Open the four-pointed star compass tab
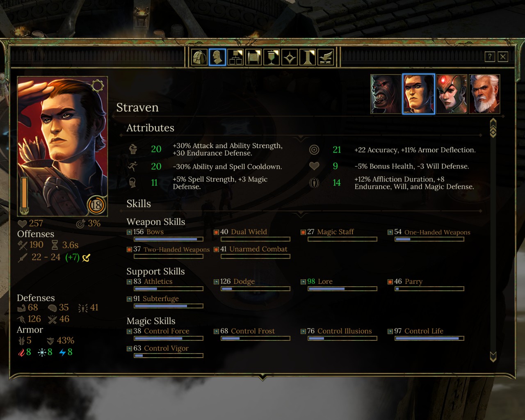This screenshot has height=420, width=525. [290, 57]
